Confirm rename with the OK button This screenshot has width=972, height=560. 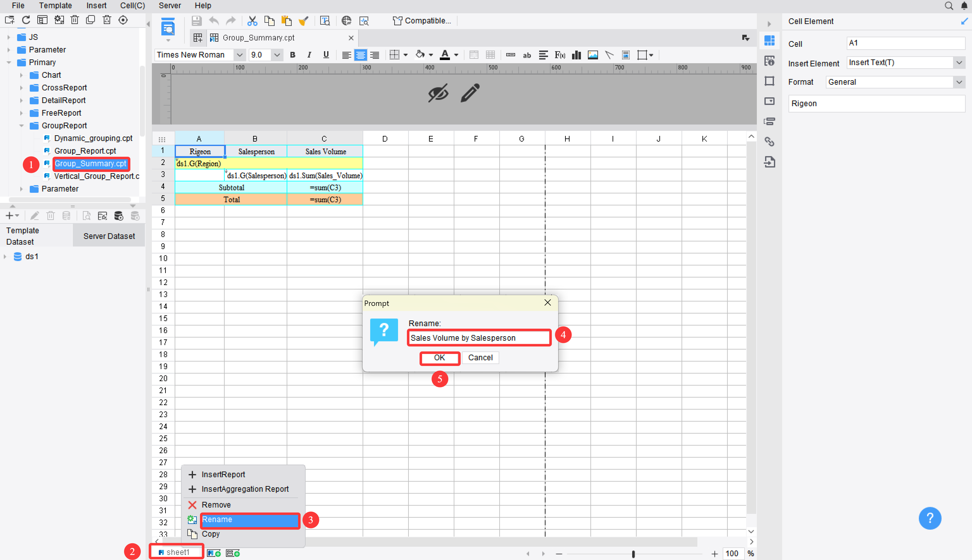click(x=439, y=358)
